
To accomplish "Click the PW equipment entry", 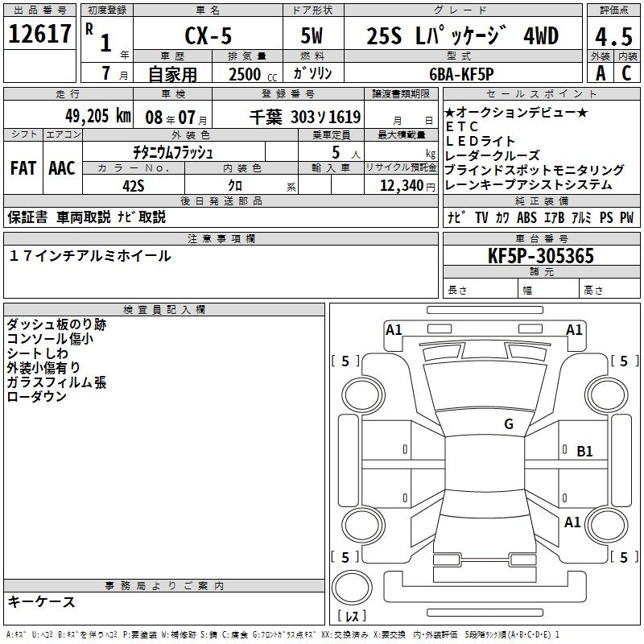I will tap(627, 217).
